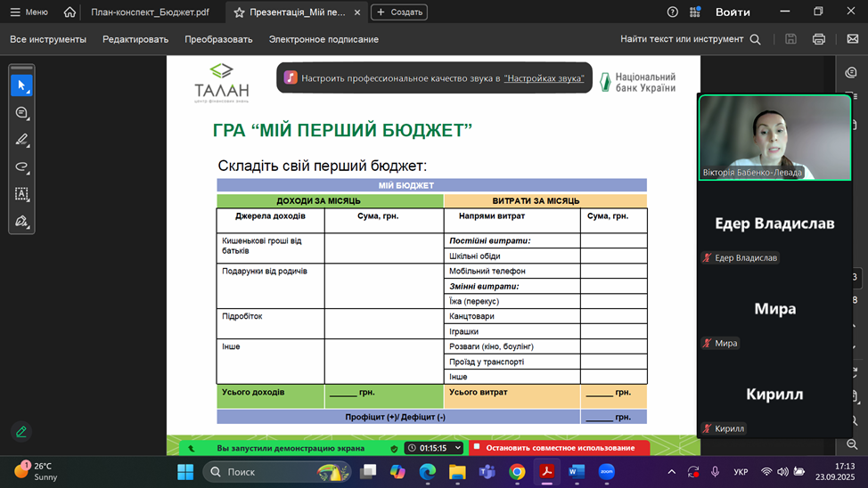Screen dimensions: 868x488
Task: Expand the Zoom timer 01:15:15 dropdown
Action: pyautogui.click(x=458, y=448)
